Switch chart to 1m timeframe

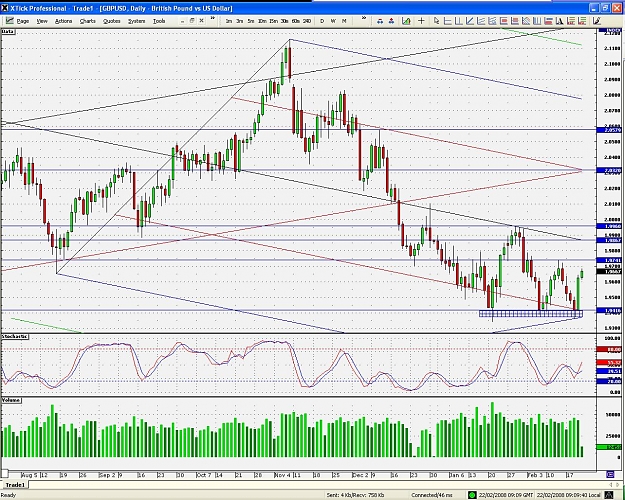(x=229, y=21)
